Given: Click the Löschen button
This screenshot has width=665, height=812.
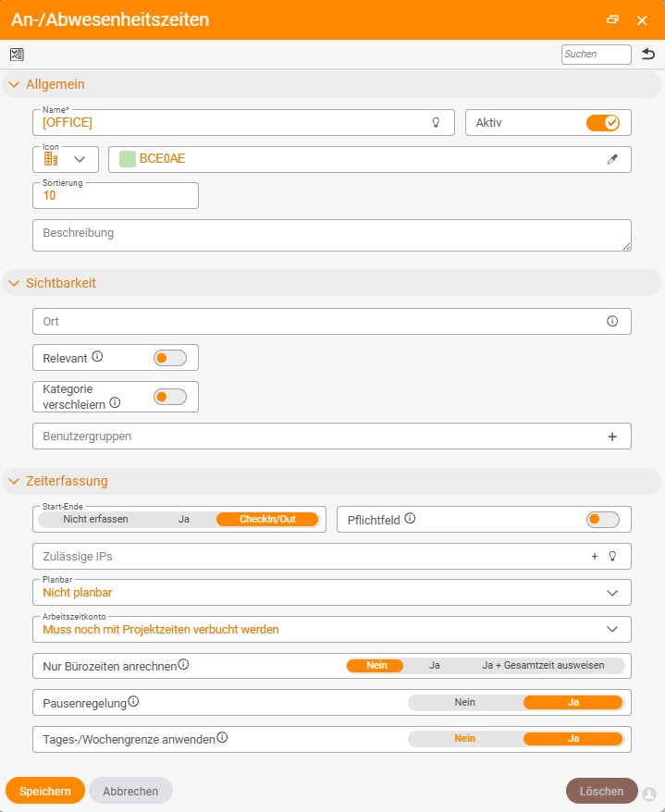Looking at the screenshot, I should 601,791.
